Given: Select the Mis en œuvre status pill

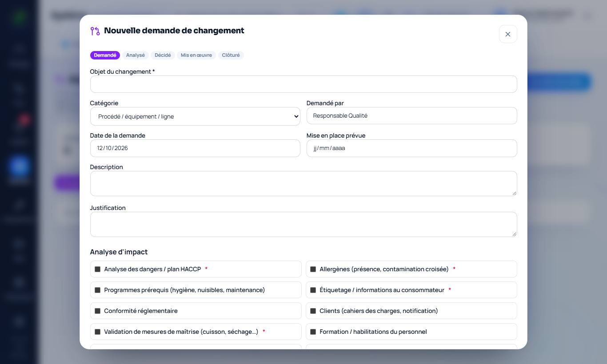Looking at the screenshot, I should (x=196, y=55).
